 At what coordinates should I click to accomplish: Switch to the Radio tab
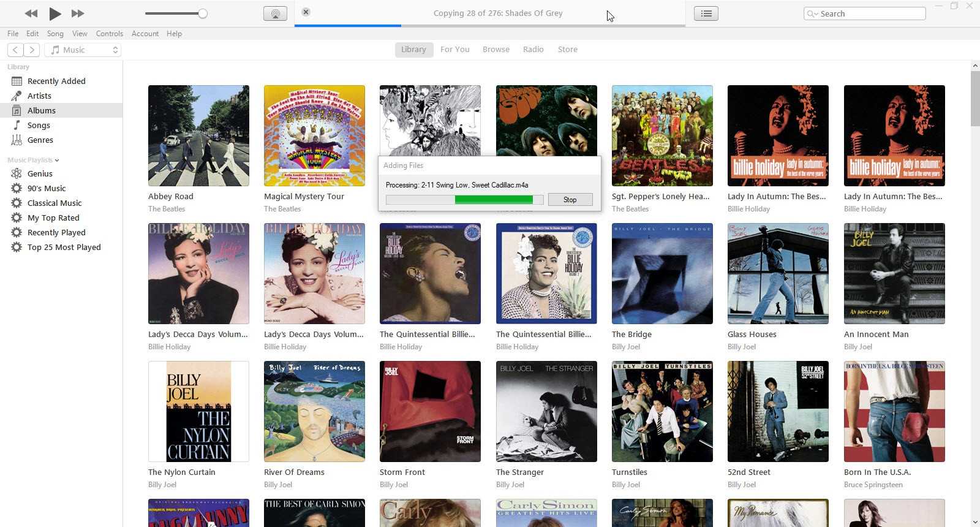coord(533,50)
